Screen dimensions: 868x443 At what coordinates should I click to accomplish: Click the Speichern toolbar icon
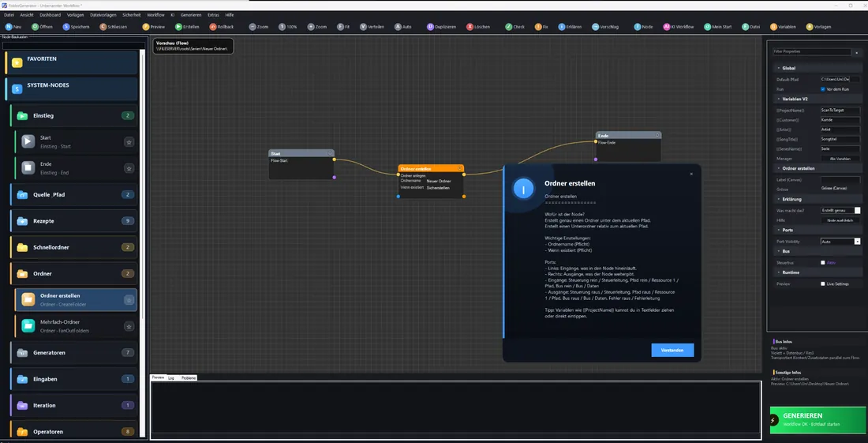coord(66,27)
